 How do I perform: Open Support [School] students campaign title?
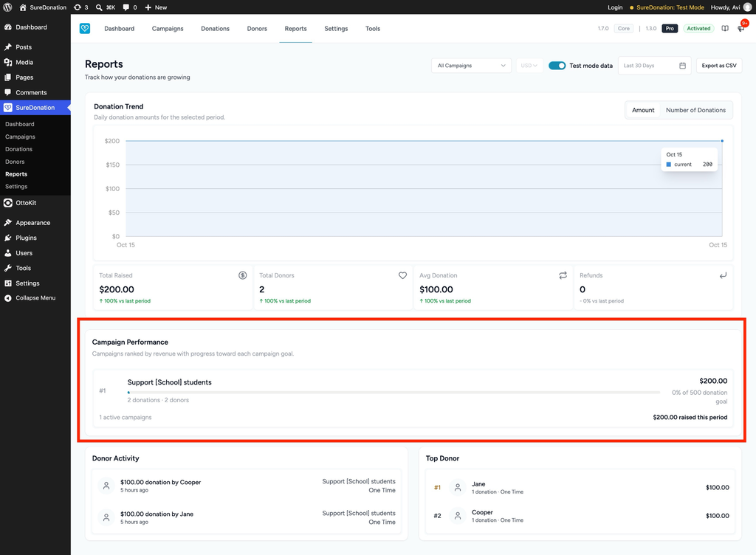pos(169,382)
